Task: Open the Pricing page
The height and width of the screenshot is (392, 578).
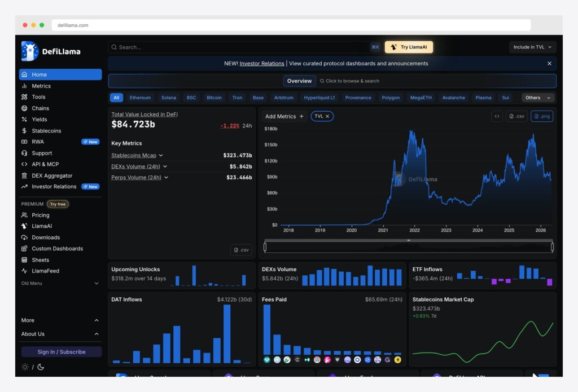Action: [60, 215]
